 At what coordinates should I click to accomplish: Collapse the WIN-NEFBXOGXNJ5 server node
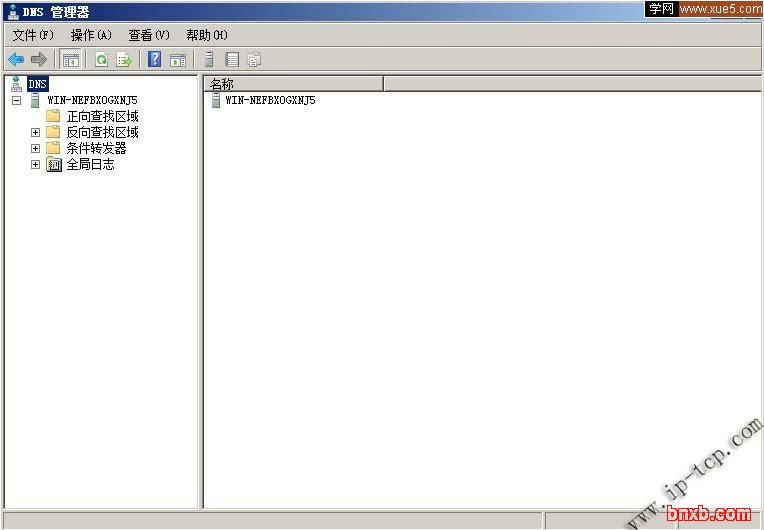point(17,100)
